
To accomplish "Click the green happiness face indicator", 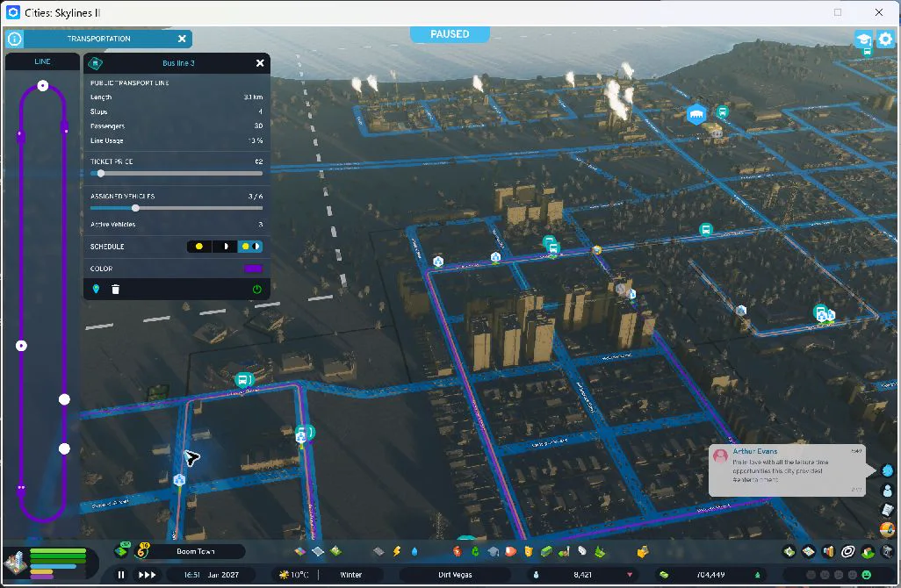I will point(867,575).
